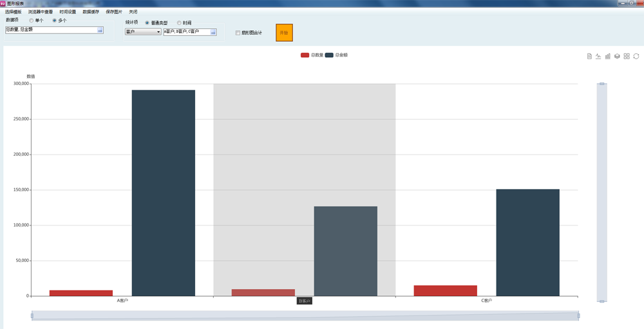Open data item selector ellipsis button

100,30
